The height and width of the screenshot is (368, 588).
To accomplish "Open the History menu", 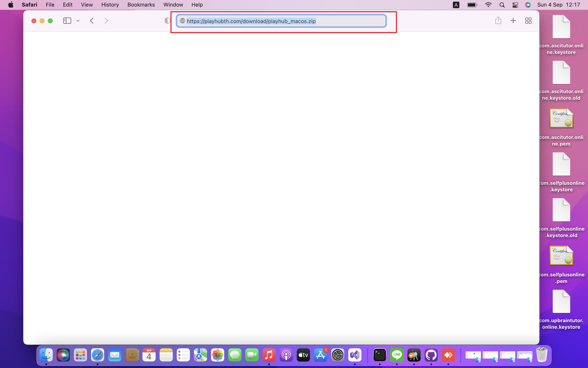I will click(110, 5).
